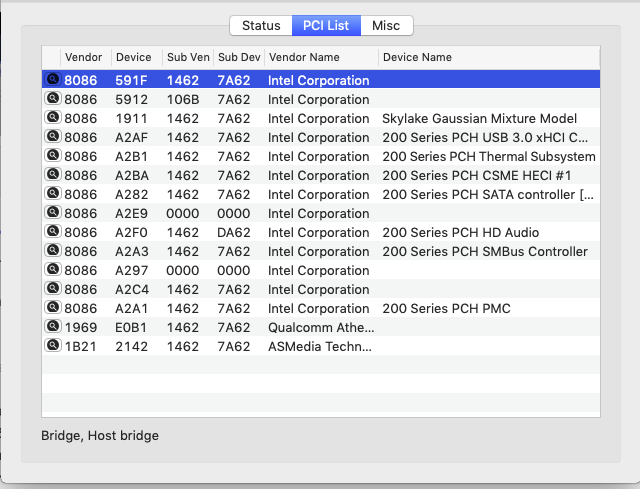Click the magnifier icon for device A2F0

(x=53, y=231)
